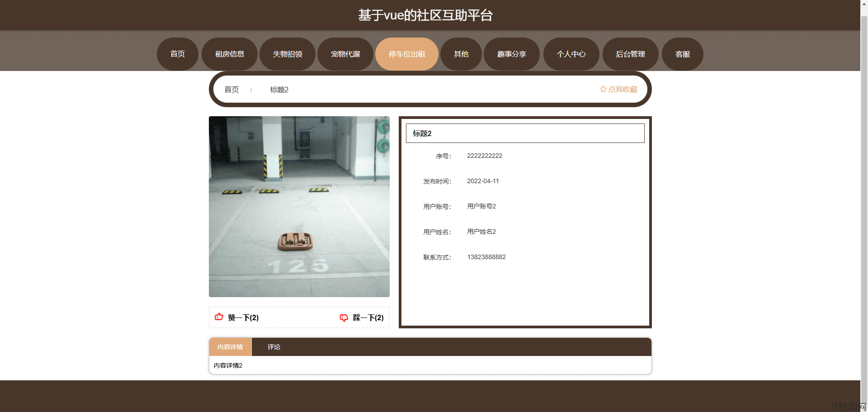Click the 标题2 title box
The image size is (868, 412).
(x=525, y=133)
